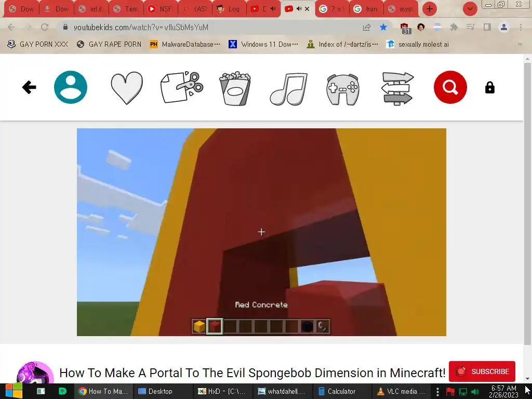
Task: Switch to the Dow tab with download icon
Action: [56, 9]
